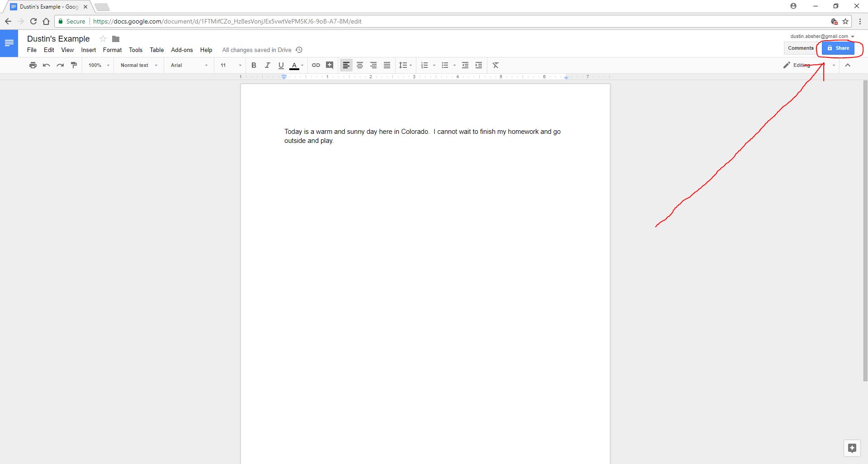Viewport: 868px width, 464px height.
Task: Click the left indent marker on the ruler
Action: click(284, 77)
